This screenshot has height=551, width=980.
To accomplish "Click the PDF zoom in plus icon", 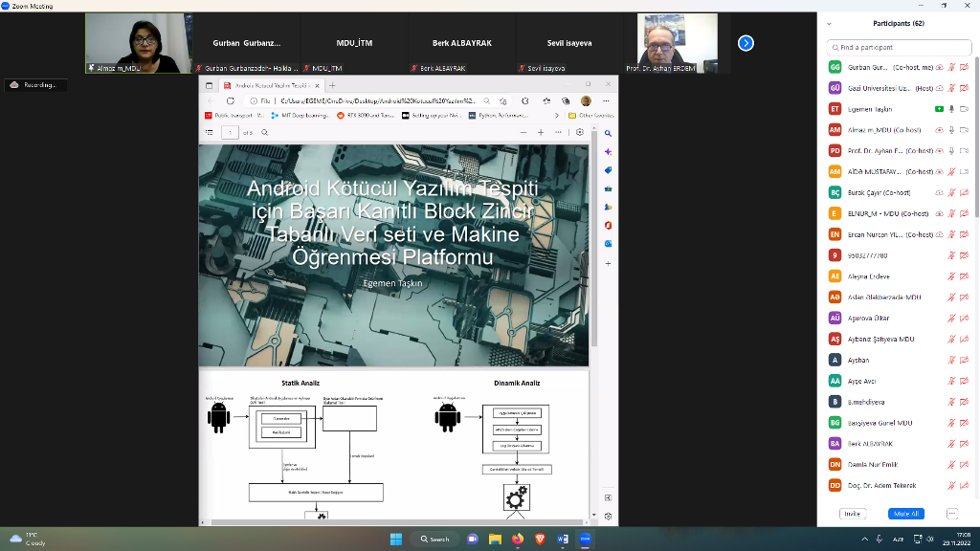I will pyautogui.click(x=541, y=132).
